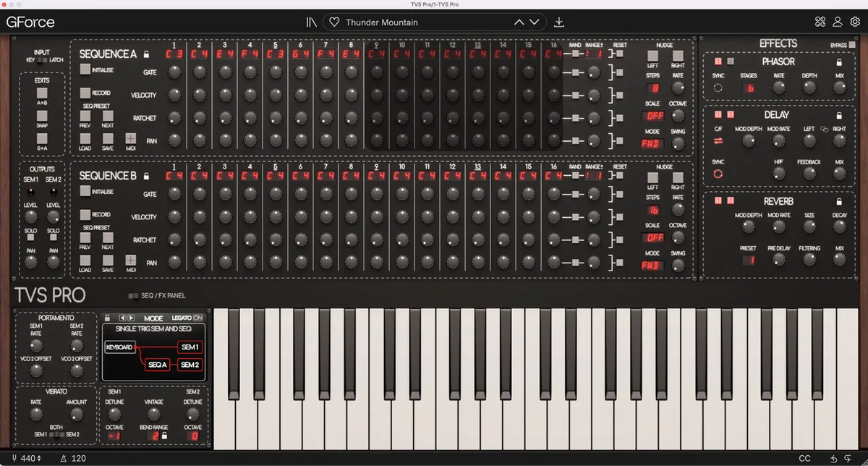Toggle the SEQ / FX Panel switch

point(134,296)
